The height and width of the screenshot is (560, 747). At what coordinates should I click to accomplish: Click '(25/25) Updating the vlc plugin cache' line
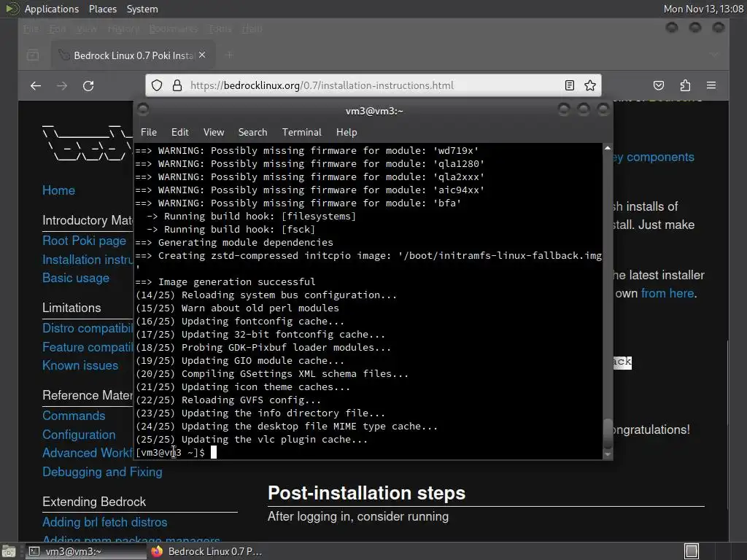[x=252, y=440]
